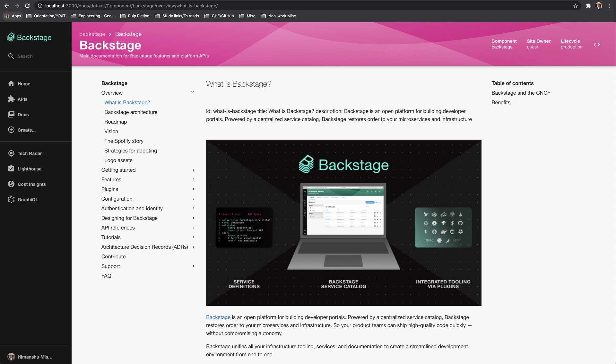616x364 pixels.
Task: Click the expand width arrows near Lifecycle
Action: click(597, 45)
